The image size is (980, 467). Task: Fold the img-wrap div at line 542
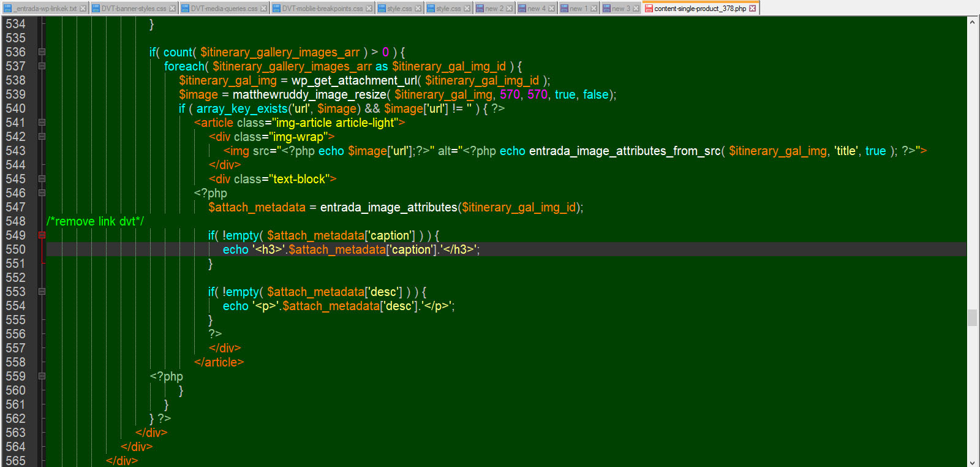click(x=42, y=137)
